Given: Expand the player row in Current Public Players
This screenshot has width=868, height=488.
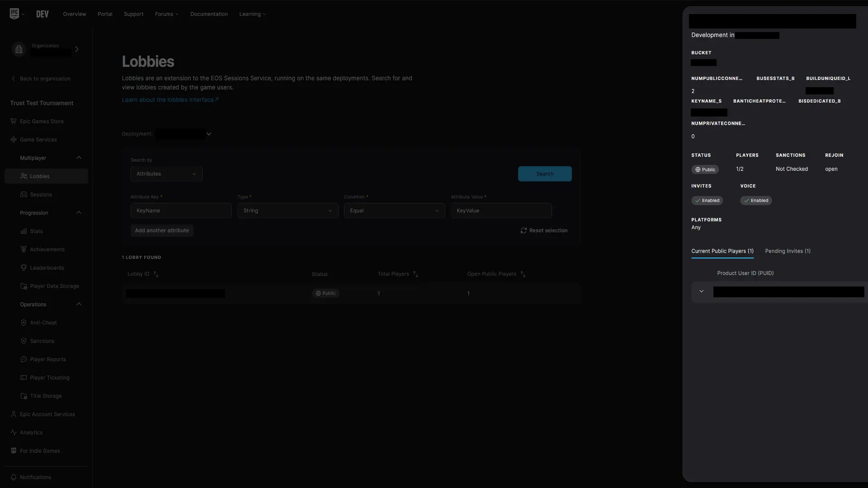Looking at the screenshot, I should pyautogui.click(x=701, y=291).
